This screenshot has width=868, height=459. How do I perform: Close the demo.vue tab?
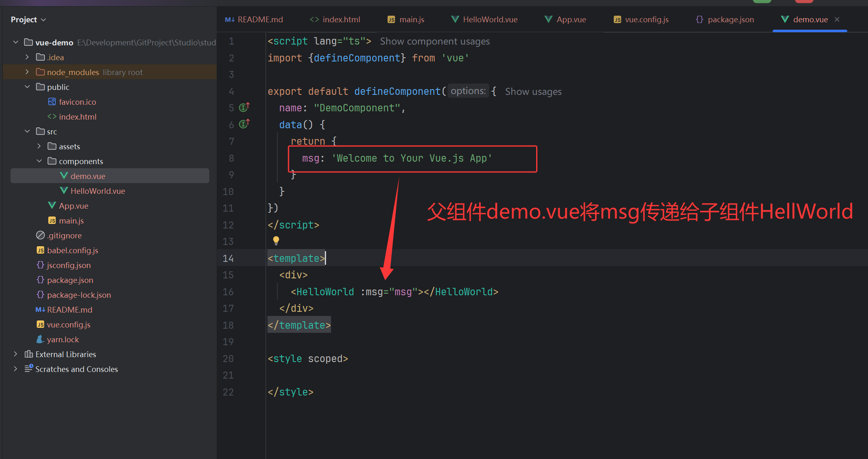coord(837,19)
